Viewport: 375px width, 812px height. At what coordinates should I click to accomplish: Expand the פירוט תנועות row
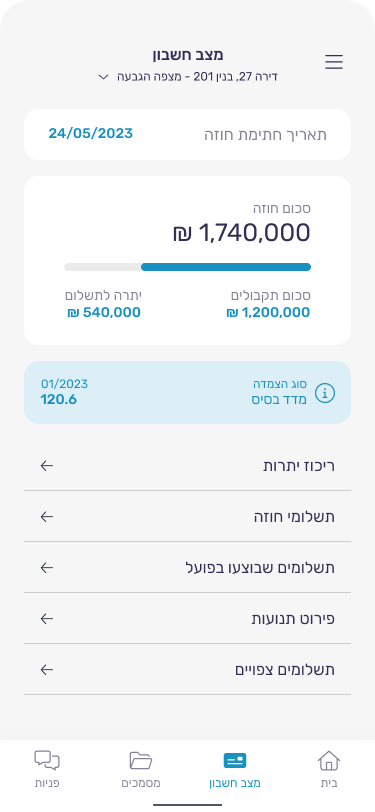(188, 619)
